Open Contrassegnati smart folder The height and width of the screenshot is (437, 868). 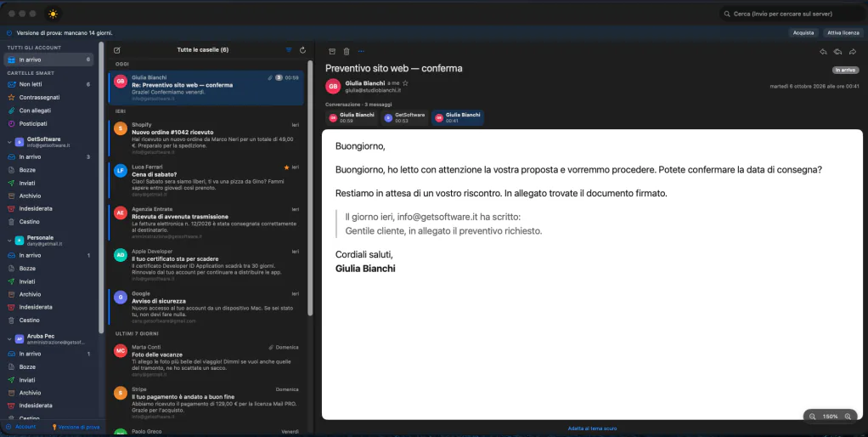[x=48, y=97]
